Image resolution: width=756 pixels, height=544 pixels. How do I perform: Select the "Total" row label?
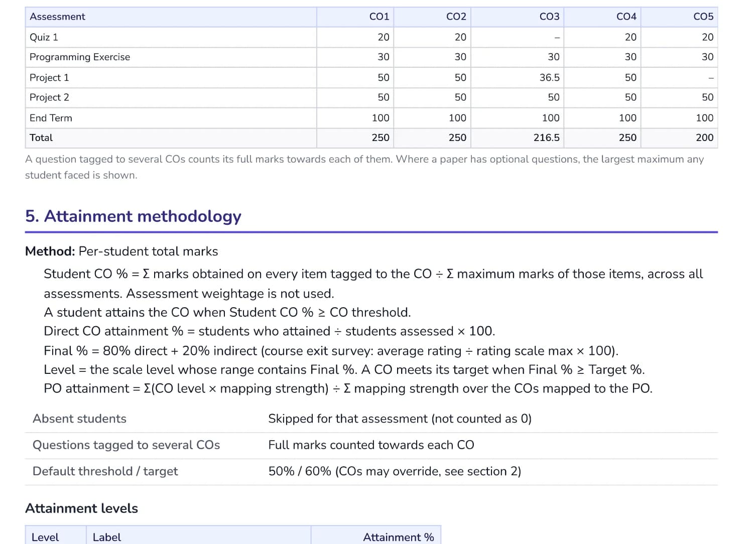41,138
